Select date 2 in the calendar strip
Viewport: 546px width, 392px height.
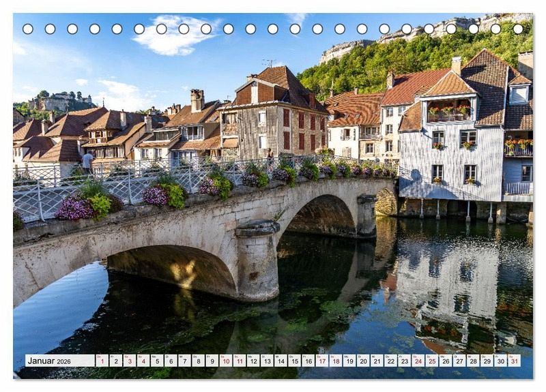[116, 361]
